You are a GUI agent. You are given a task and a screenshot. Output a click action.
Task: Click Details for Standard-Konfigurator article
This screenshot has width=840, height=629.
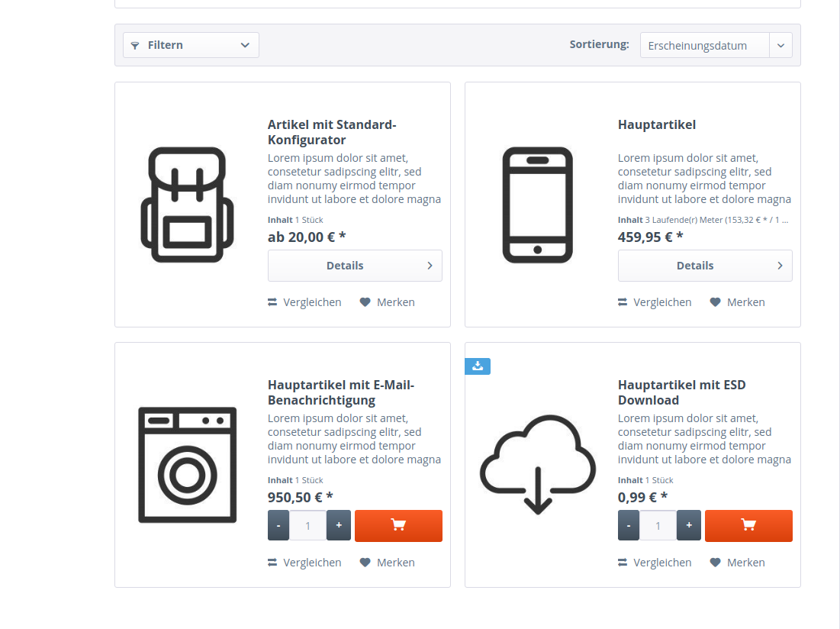[355, 266]
